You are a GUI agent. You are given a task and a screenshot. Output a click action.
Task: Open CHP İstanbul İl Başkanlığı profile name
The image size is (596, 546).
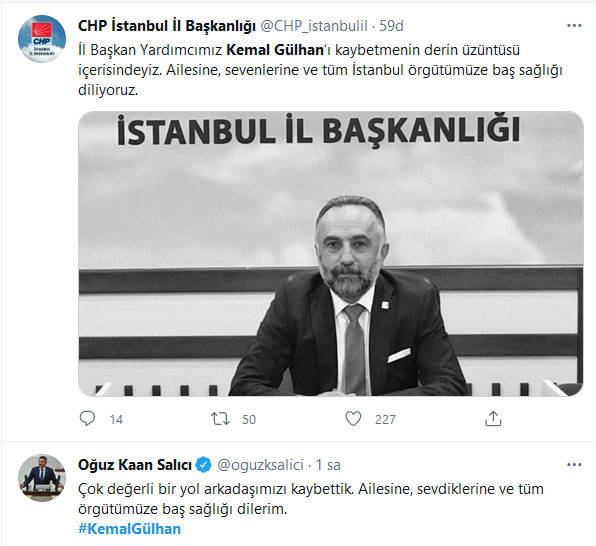pyautogui.click(x=167, y=26)
